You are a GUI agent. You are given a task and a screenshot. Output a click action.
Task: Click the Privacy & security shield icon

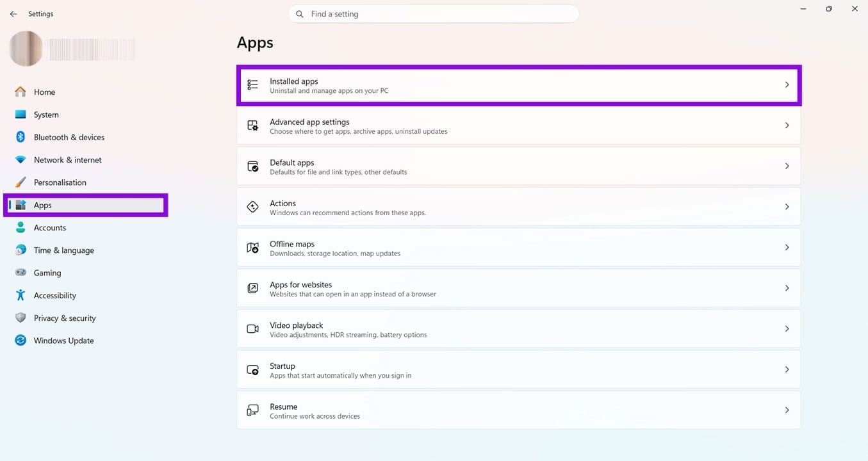(x=20, y=318)
